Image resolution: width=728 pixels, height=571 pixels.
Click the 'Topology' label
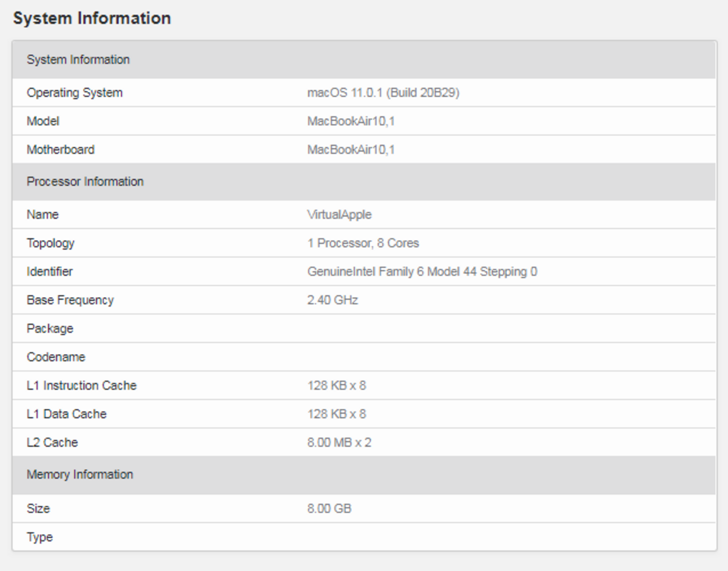click(50, 243)
